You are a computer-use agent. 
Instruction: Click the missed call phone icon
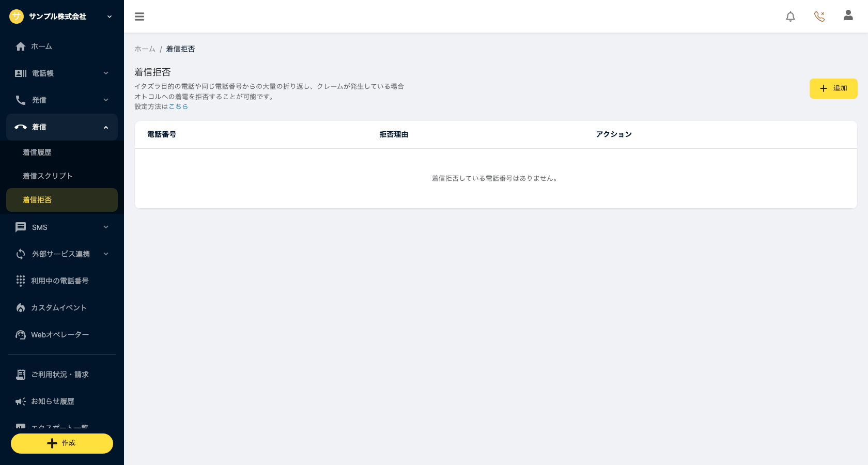click(x=819, y=17)
